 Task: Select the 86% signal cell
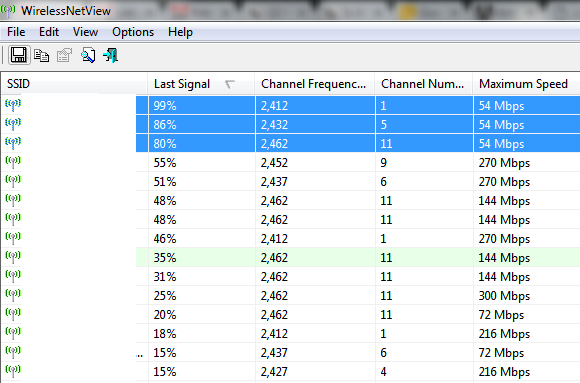pyautogui.click(x=202, y=124)
